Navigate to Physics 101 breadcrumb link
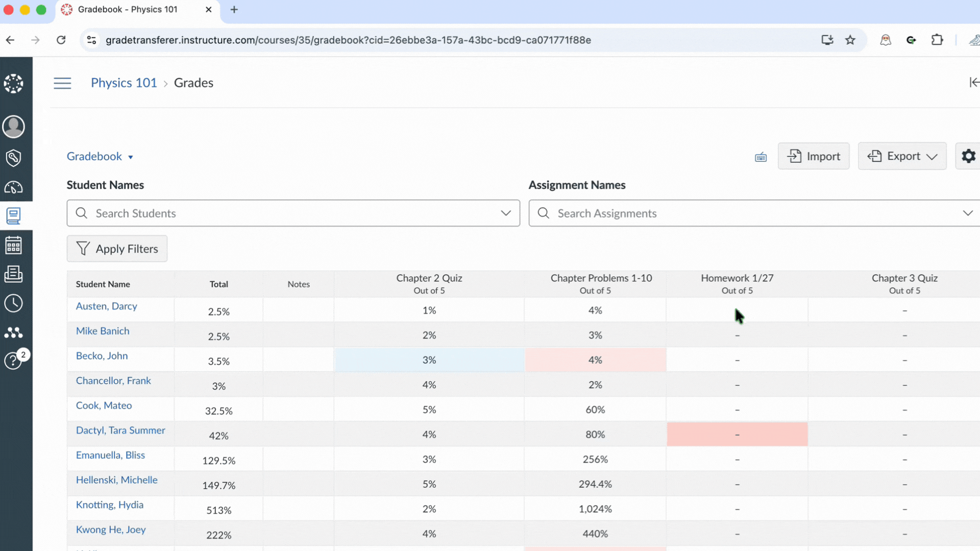This screenshot has width=980, height=551. (124, 83)
